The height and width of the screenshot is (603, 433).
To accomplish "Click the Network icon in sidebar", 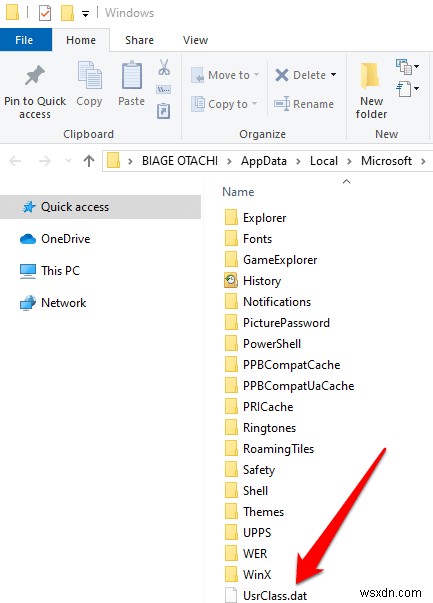I will 27,303.
